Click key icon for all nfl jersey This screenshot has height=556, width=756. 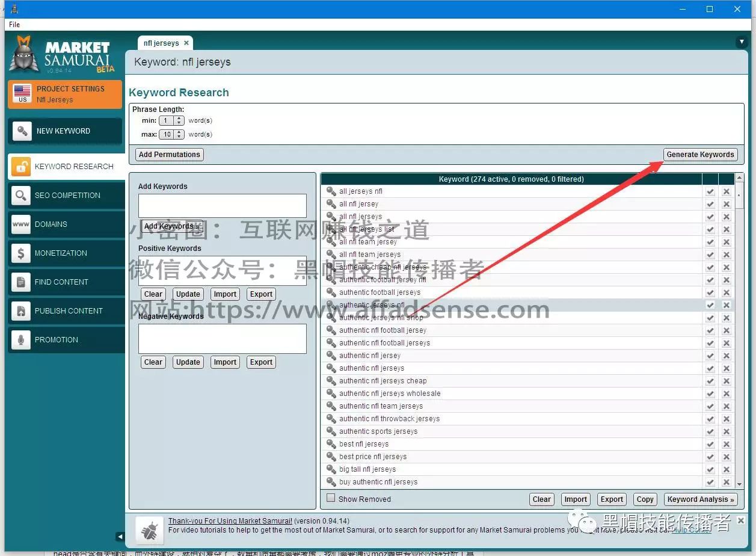click(331, 204)
